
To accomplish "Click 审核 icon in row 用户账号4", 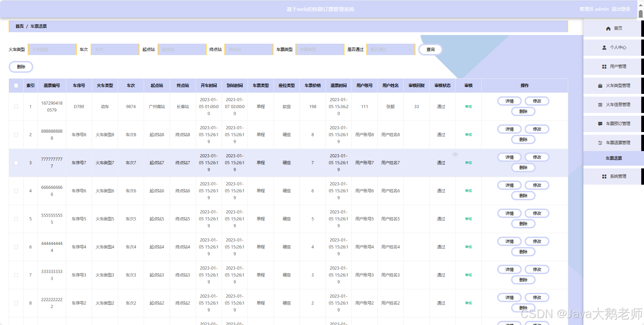I will [468, 247].
